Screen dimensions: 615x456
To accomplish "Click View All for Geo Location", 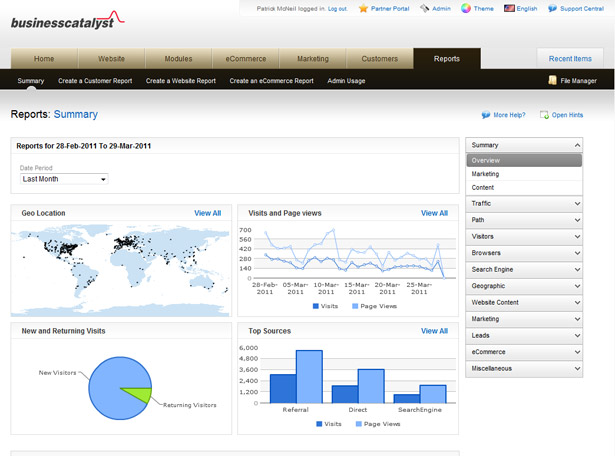I will pos(207,213).
